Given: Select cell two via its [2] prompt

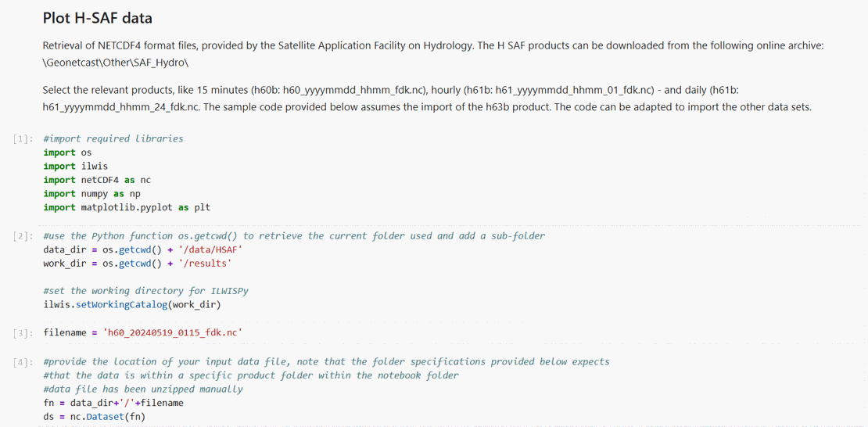Looking at the screenshot, I should [x=23, y=236].
